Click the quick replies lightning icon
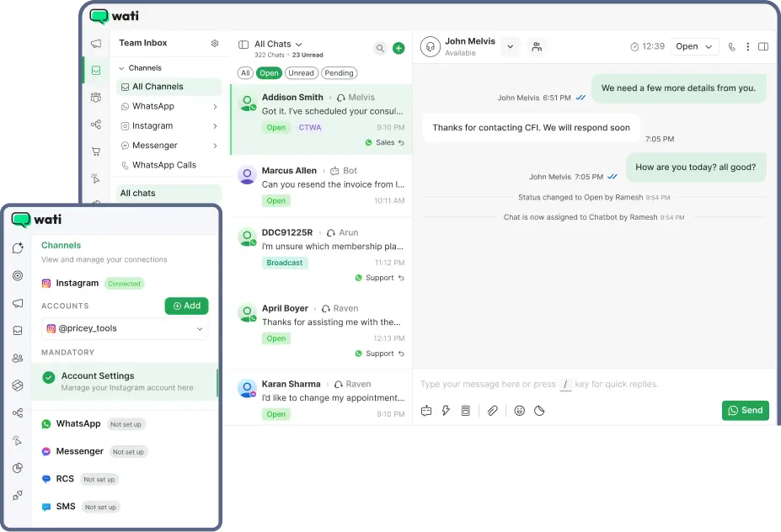The height and width of the screenshot is (532, 781). pos(446,411)
